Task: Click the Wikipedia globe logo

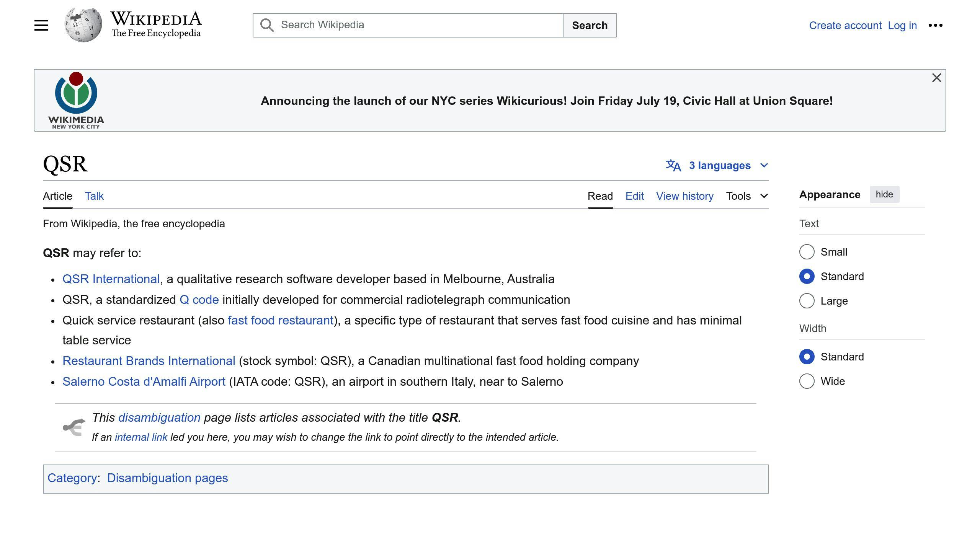Action: coord(83,25)
